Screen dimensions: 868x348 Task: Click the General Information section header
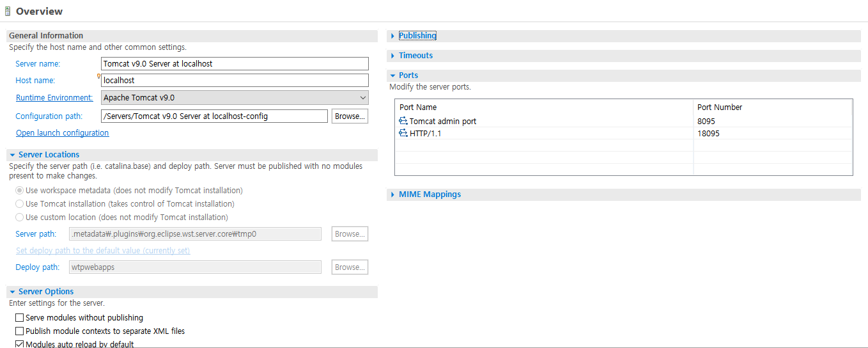[192, 36]
